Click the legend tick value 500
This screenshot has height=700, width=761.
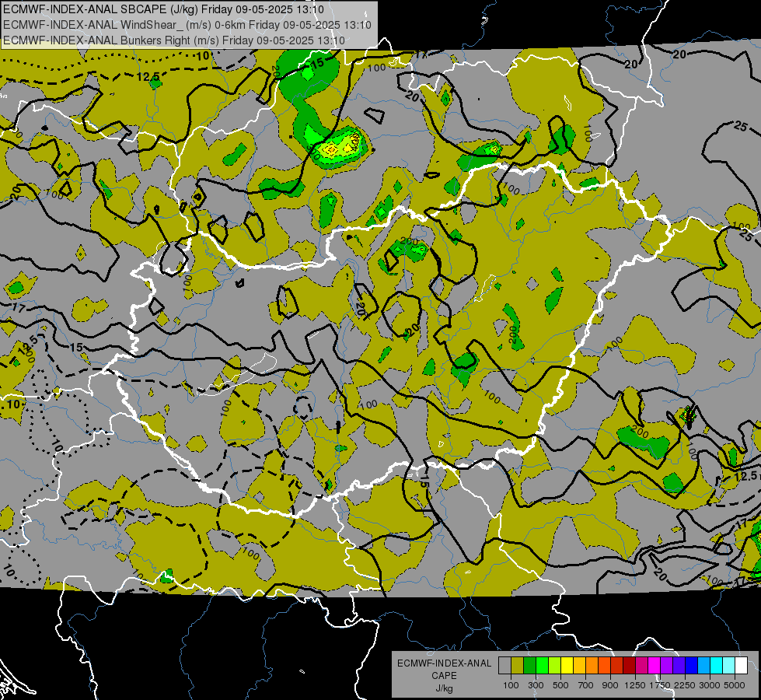point(560,685)
